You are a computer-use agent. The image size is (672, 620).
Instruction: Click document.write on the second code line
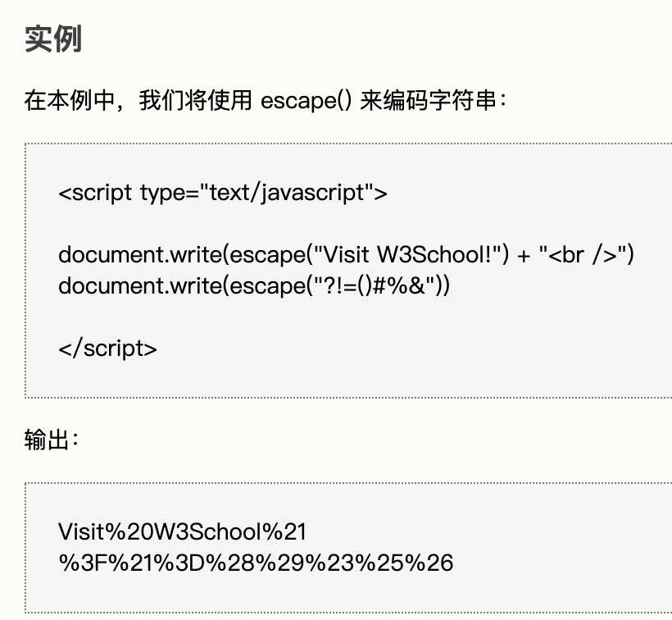(x=139, y=286)
